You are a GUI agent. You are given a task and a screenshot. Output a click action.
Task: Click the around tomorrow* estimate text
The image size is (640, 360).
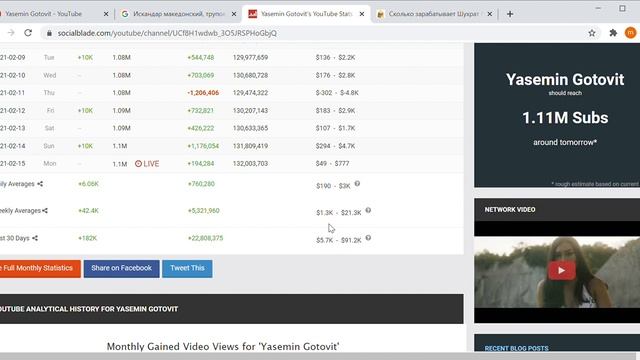point(565,142)
